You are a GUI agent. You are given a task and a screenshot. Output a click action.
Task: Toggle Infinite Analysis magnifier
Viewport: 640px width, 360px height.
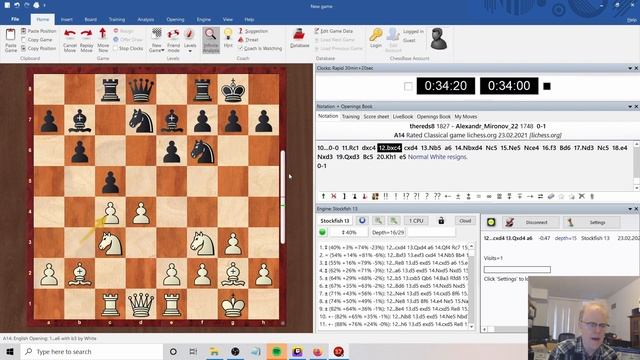211,35
